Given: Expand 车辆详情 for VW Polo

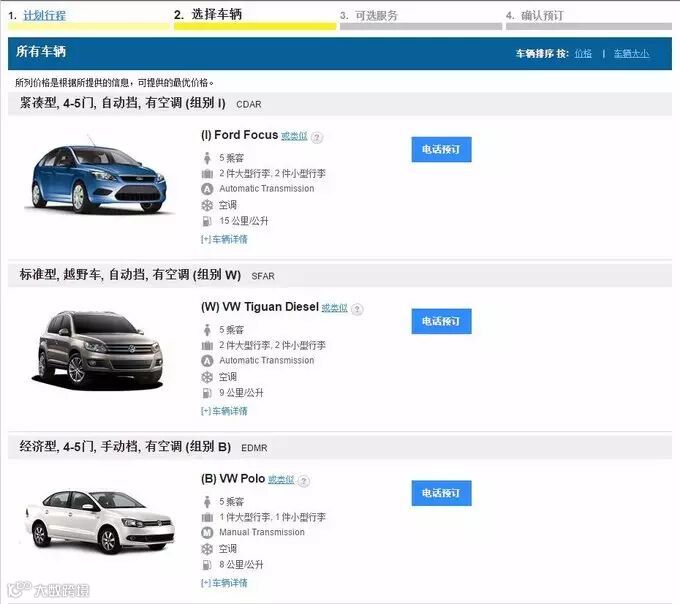Looking at the screenshot, I should pyautogui.click(x=224, y=583).
